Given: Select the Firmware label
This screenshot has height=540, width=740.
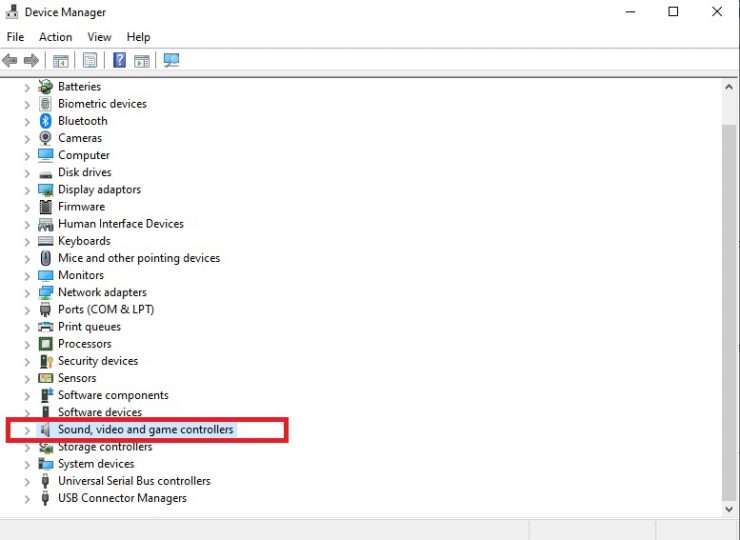Looking at the screenshot, I should click(x=81, y=207).
